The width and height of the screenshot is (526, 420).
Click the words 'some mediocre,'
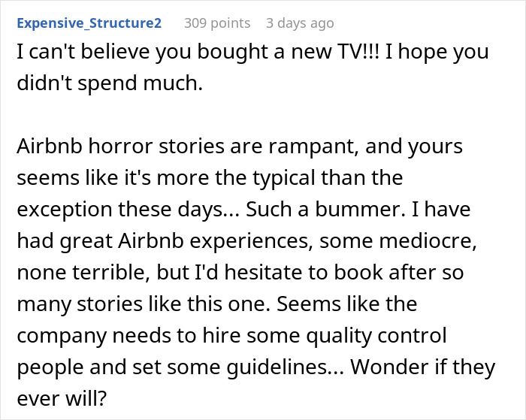[x=398, y=241]
